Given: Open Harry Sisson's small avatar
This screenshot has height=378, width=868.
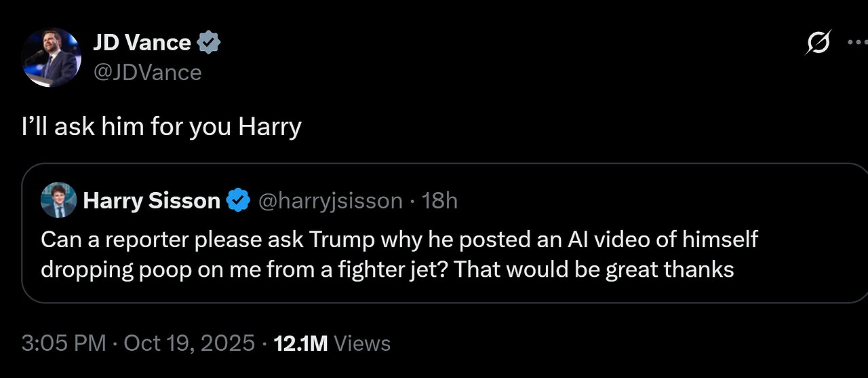Looking at the screenshot, I should pyautogui.click(x=58, y=200).
